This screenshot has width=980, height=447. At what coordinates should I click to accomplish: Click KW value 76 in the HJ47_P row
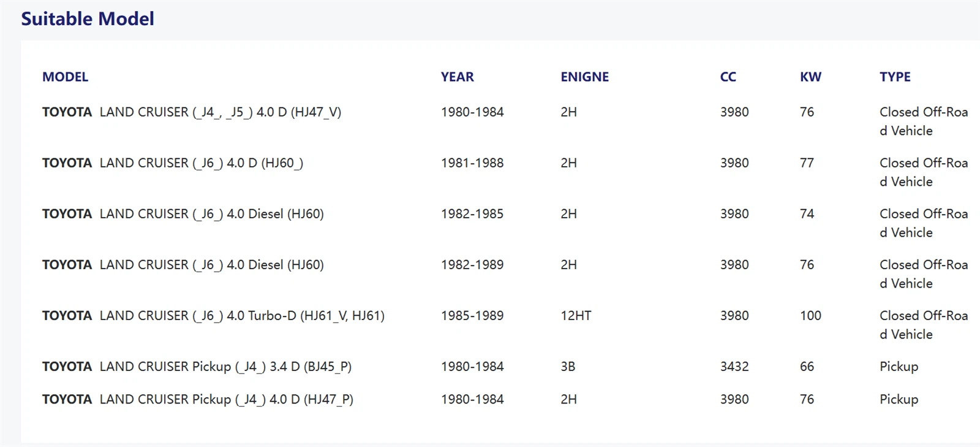pos(807,399)
